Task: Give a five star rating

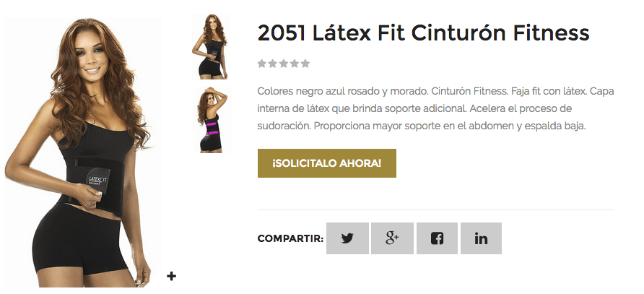Action: [305, 64]
